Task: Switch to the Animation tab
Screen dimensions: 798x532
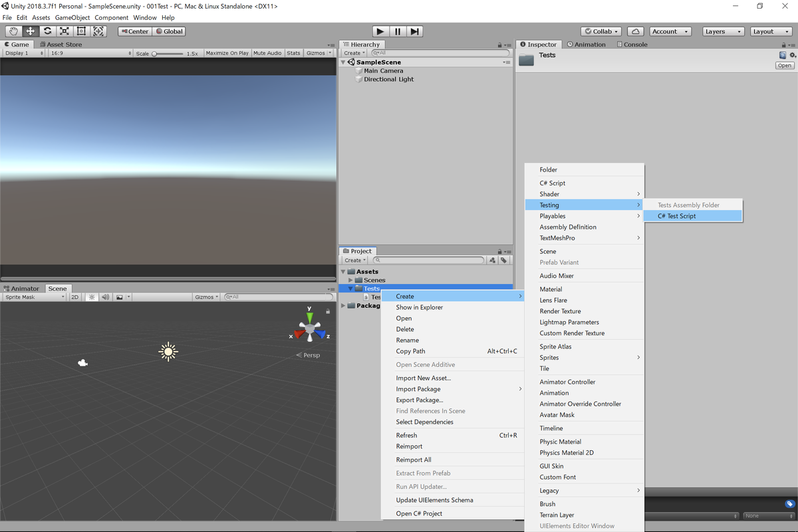Action: 586,45
